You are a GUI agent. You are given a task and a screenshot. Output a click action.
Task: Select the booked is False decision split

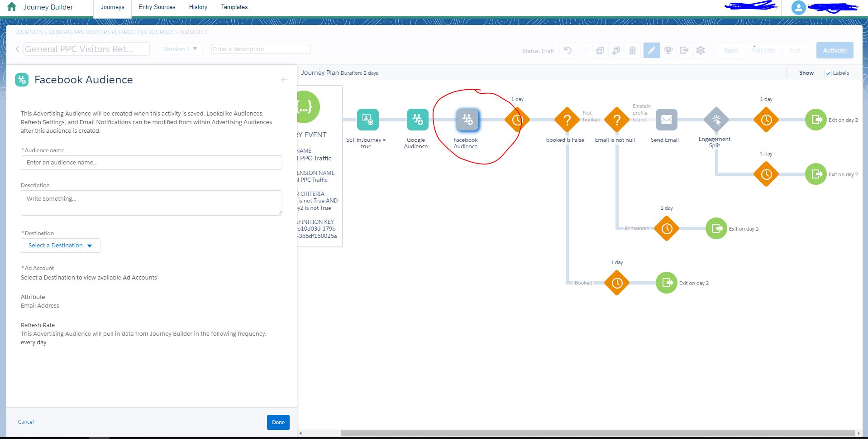click(x=567, y=120)
